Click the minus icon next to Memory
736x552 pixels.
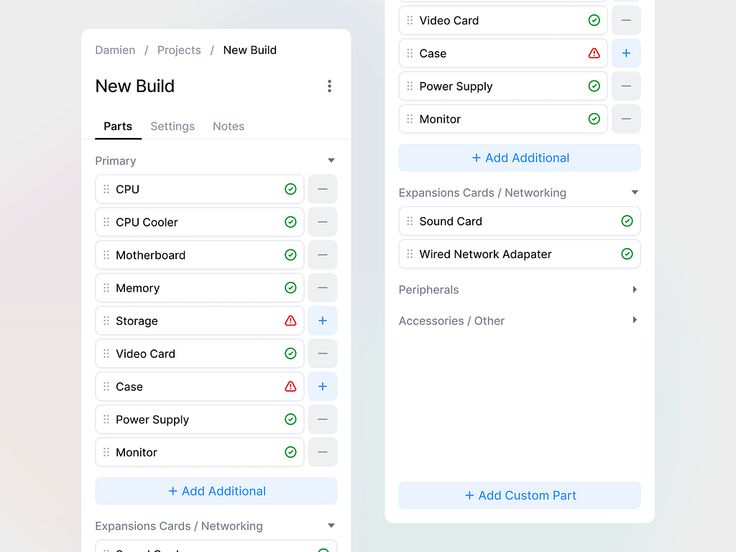(322, 288)
